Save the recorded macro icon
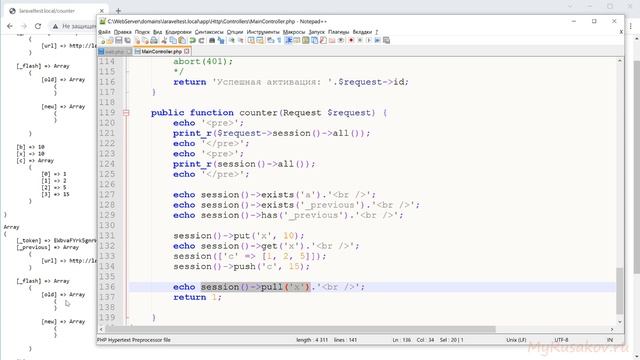640x360 pixels. click(386, 40)
